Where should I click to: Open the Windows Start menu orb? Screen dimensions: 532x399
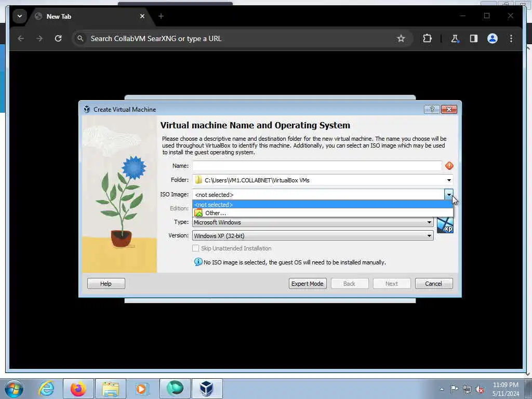[14, 389]
